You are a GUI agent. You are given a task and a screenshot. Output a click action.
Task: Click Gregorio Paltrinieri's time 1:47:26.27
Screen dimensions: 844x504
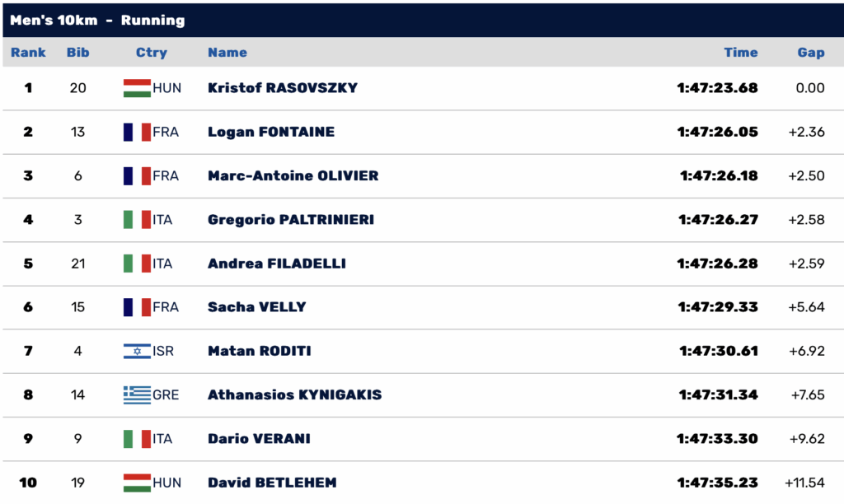(718, 219)
